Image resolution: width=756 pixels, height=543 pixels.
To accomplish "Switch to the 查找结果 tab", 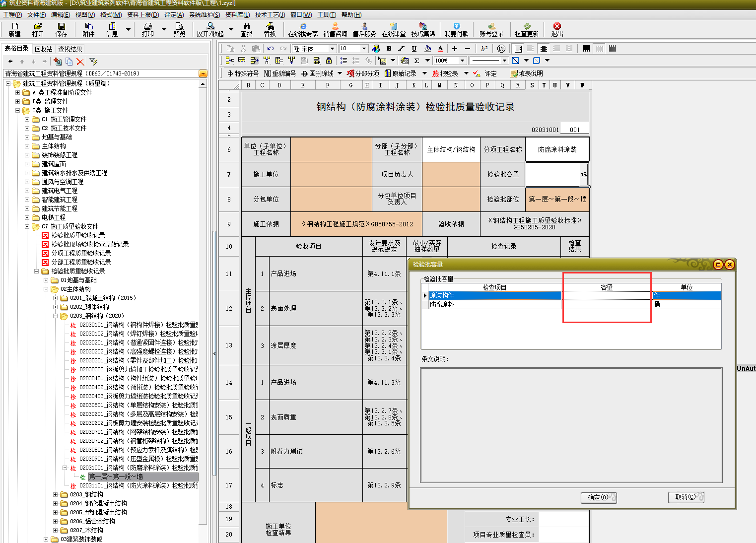I will coord(70,49).
